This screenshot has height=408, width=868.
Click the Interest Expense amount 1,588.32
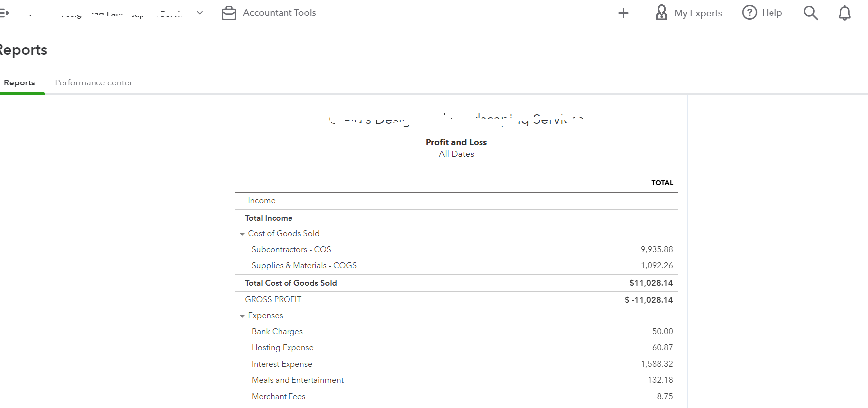coord(656,364)
